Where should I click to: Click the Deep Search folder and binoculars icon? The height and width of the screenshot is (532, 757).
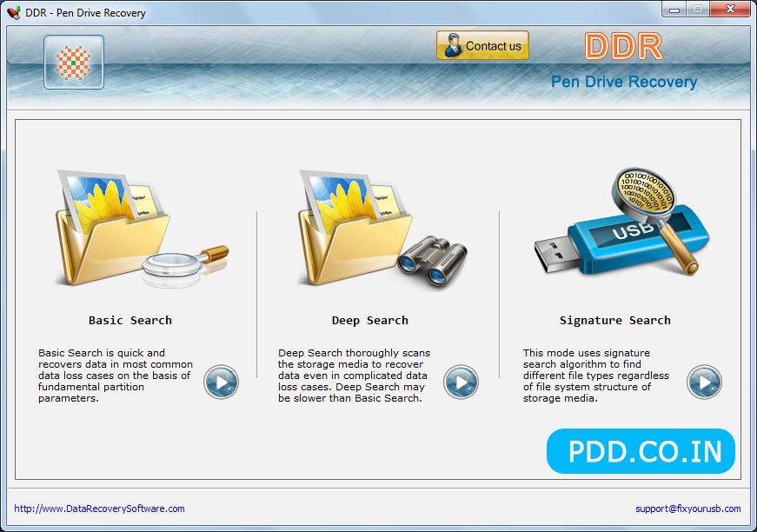(382, 229)
